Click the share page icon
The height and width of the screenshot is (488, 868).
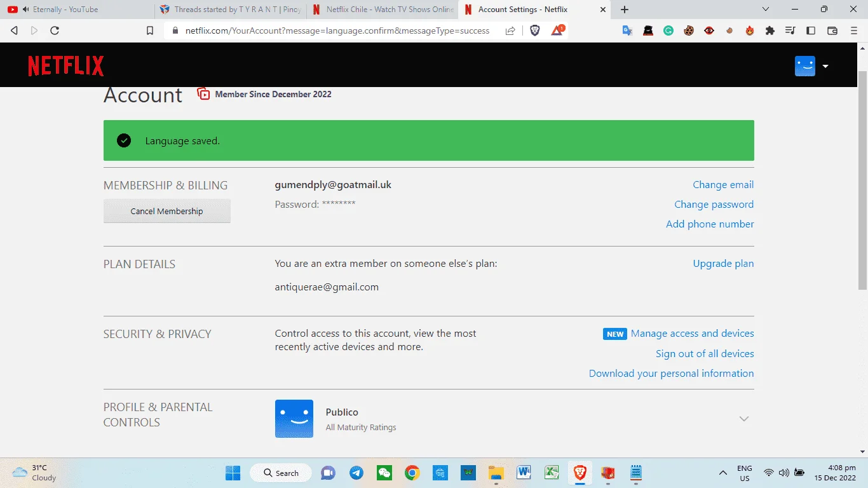[x=510, y=30]
